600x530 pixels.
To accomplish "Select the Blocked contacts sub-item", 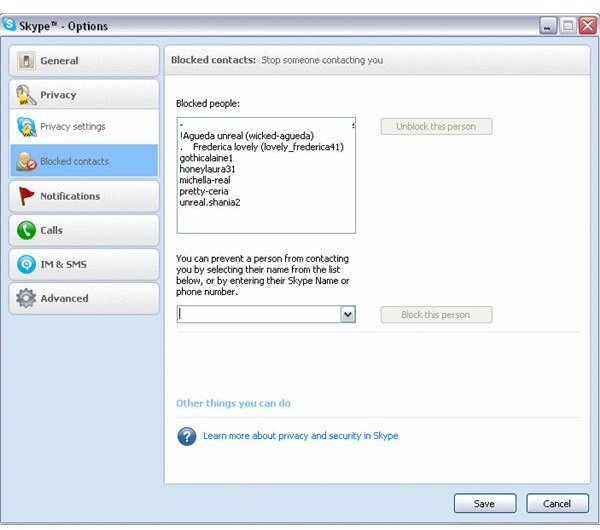I will [84, 161].
